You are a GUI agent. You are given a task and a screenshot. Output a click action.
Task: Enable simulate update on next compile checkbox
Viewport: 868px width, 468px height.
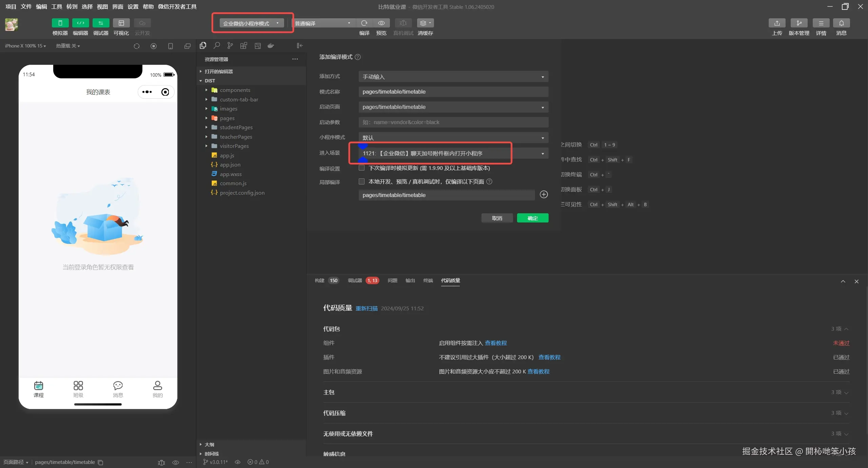pyautogui.click(x=361, y=168)
